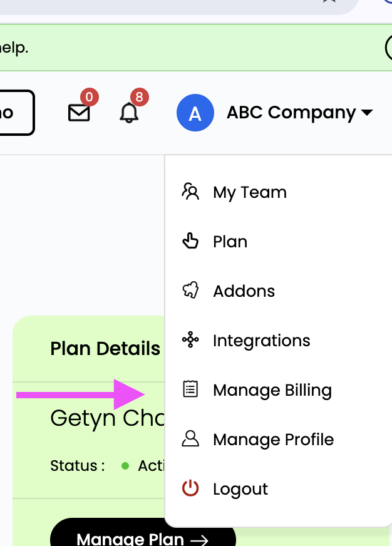Open the mail inbox envelope icon
Viewport: 392px width, 546px height.
coord(79,113)
